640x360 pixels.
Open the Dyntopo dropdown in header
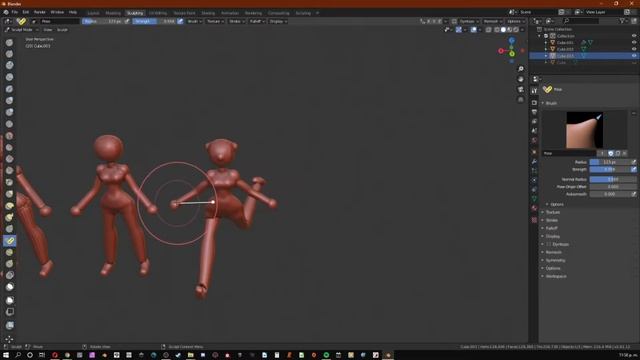[469, 21]
